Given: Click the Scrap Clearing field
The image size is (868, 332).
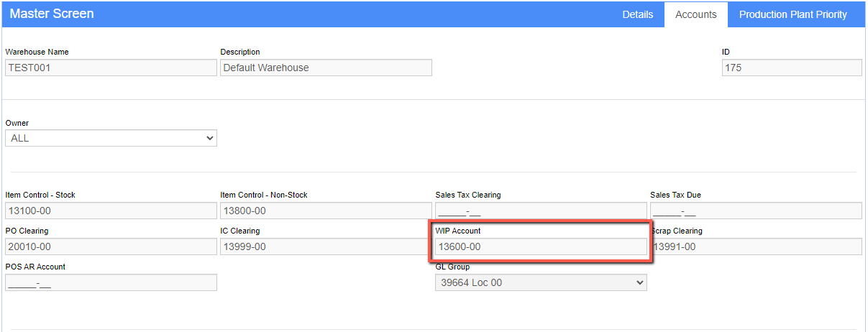Looking at the screenshot, I should click(x=757, y=246).
